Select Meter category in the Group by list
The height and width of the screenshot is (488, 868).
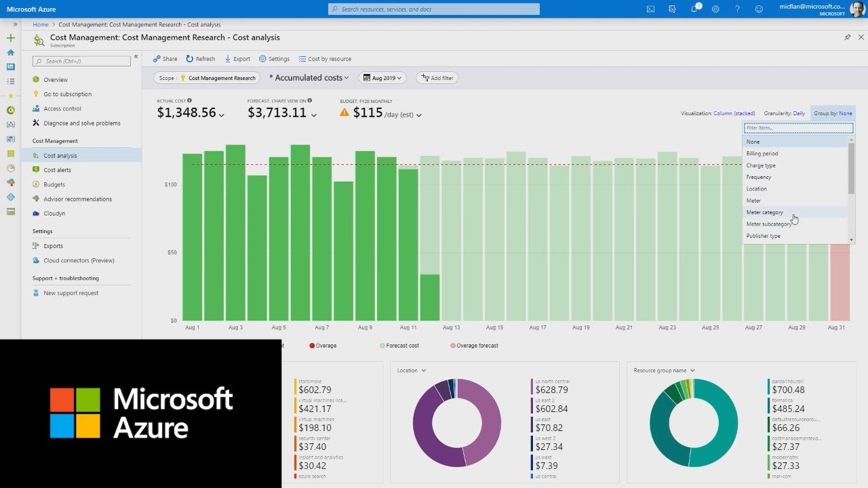[795, 212]
